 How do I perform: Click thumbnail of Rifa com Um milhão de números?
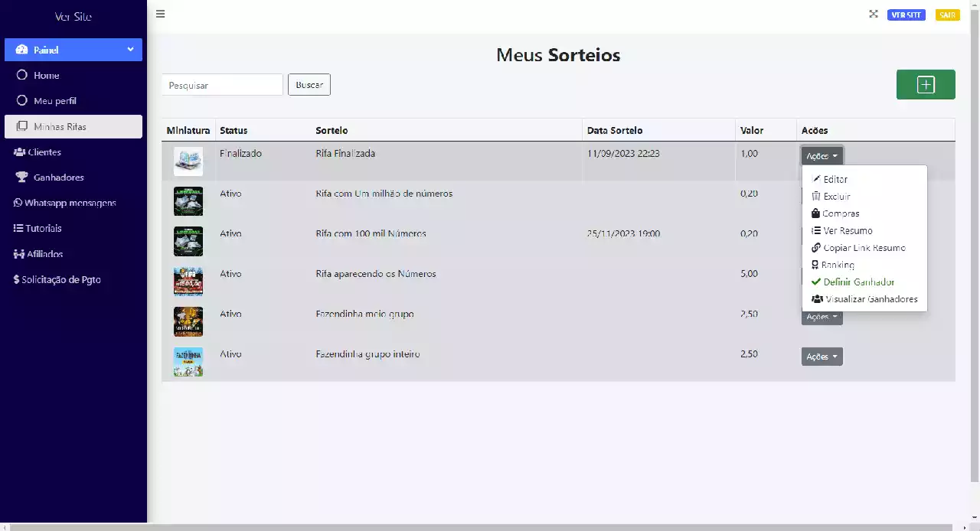(188, 201)
